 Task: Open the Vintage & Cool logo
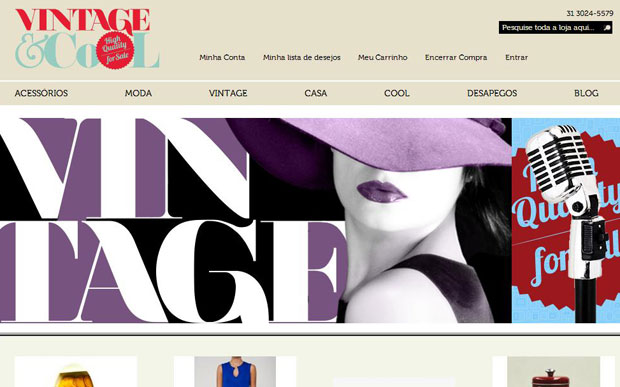pyautogui.click(x=87, y=39)
